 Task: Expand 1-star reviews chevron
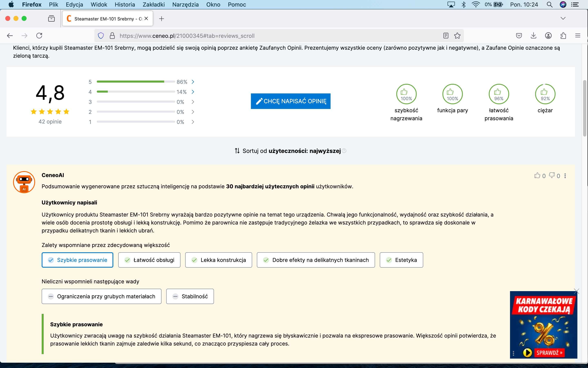(193, 122)
